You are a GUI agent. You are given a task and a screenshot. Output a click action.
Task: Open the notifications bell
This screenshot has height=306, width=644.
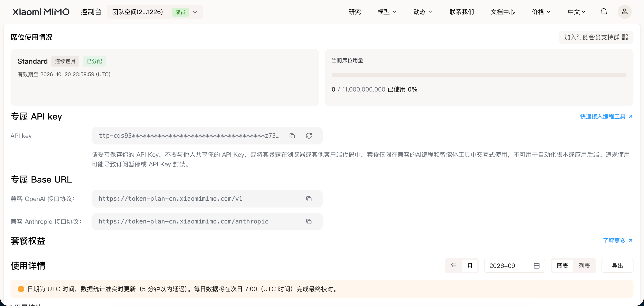pyautogui.click(x=603, y=12)
